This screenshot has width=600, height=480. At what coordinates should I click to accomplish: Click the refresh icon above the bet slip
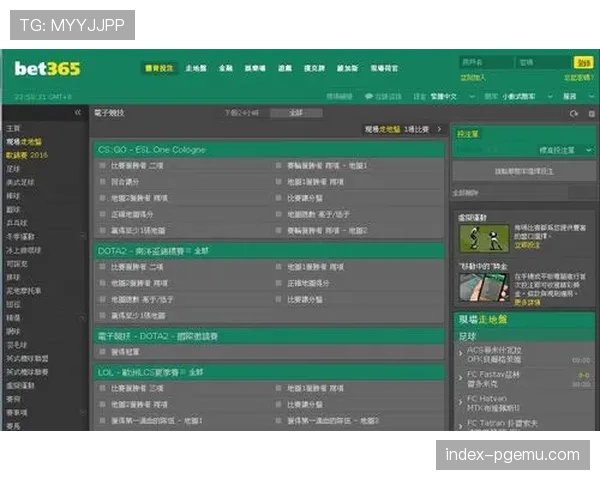(574, 113)
